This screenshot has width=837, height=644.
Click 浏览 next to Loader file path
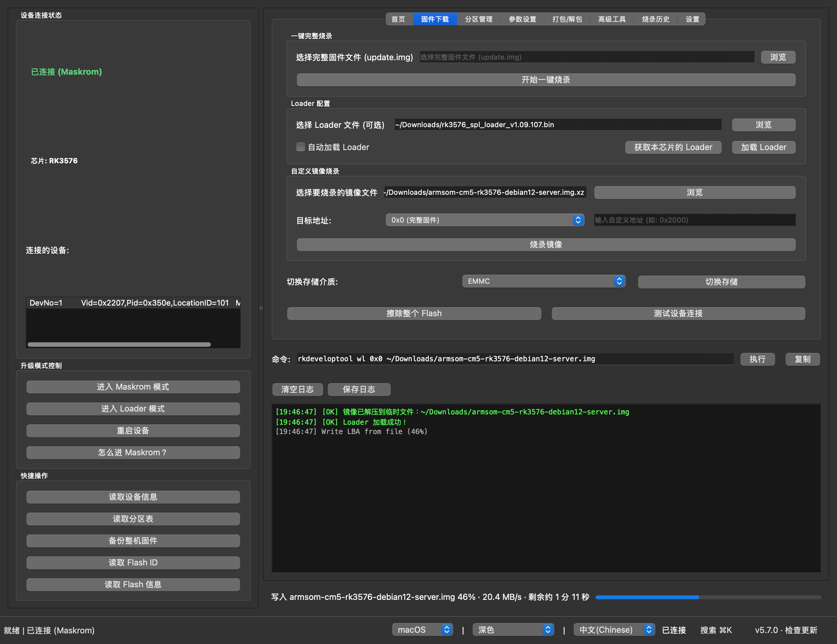(763, 125)
